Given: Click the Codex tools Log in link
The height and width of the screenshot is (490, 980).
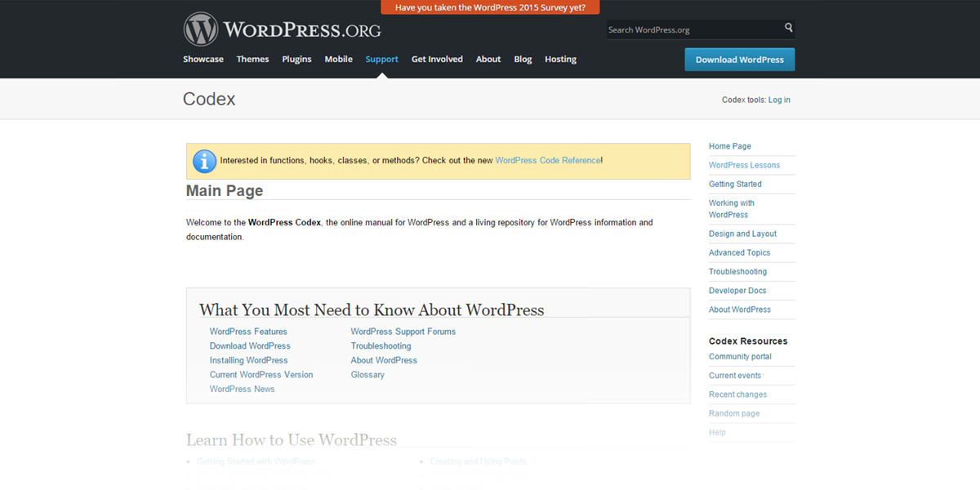Looking at the screenshot, I should click(779, 100).
